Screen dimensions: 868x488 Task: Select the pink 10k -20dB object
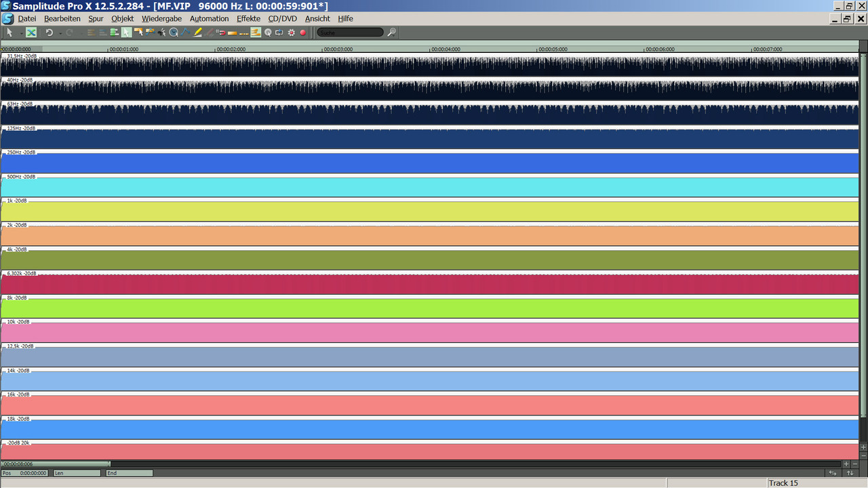click(430, 332)
